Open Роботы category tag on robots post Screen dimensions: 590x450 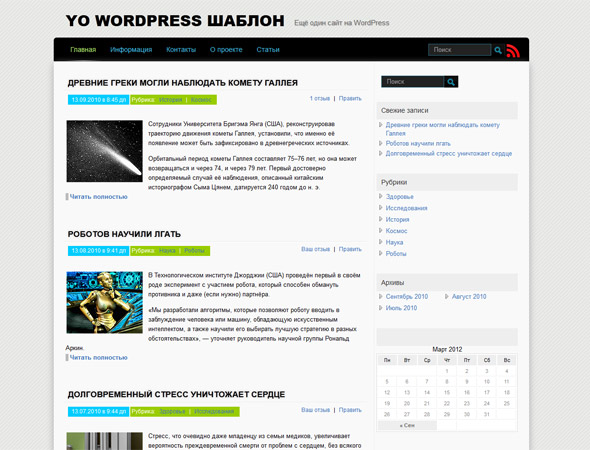194,251
